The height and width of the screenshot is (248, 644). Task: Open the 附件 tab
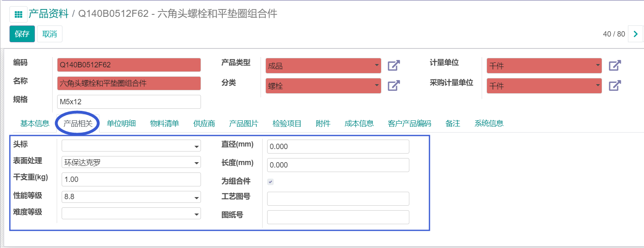click(323, 124)
